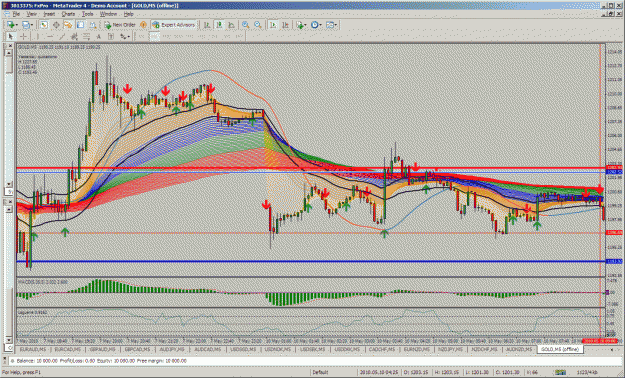Select the Cursor arrow tool
The width and height of the screenshot is (625, 378).
pos(11,37)
